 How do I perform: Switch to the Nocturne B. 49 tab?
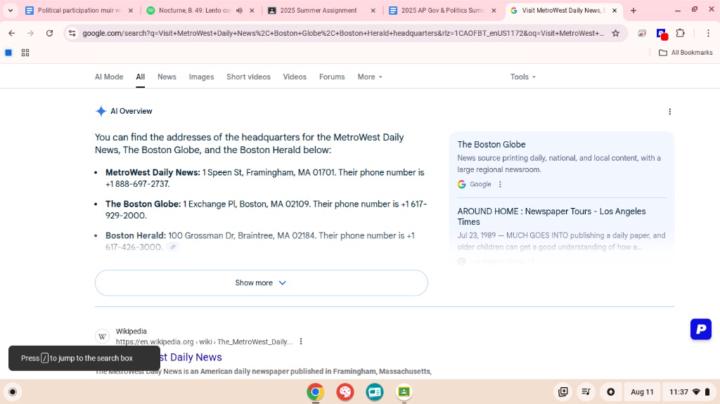click(x=194, y=11)
